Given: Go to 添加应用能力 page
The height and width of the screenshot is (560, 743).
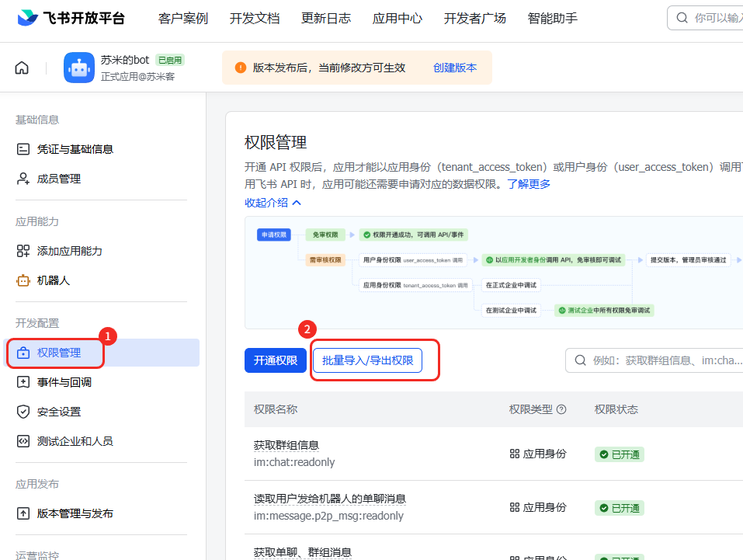Looking at the screenshot, I should click(x=69, y=251).
